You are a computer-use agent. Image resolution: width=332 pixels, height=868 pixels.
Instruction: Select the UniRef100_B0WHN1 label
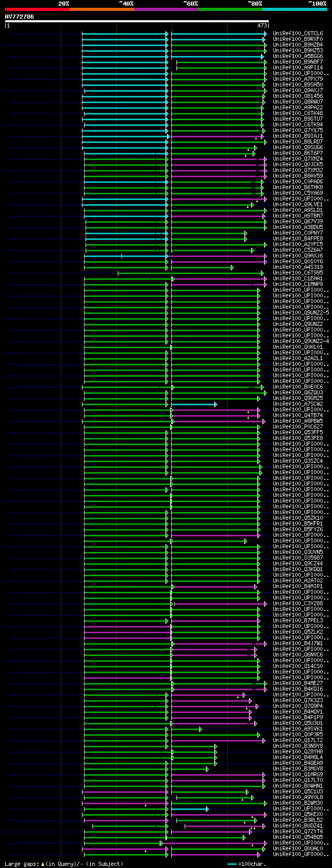coord(298,786)
